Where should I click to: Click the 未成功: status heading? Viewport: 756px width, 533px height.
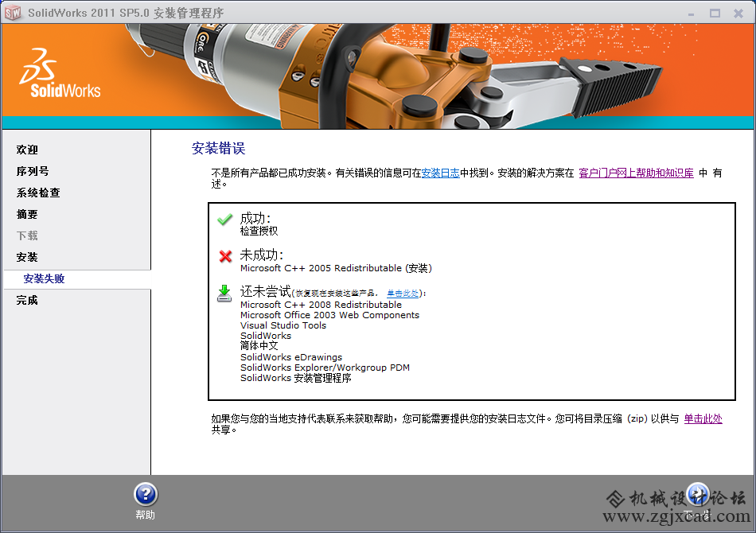coord(261,255)
